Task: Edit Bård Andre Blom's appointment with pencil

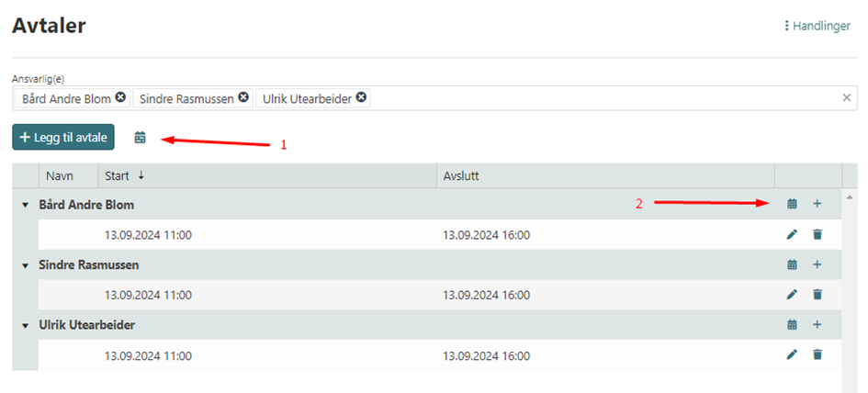Action: 792,234
